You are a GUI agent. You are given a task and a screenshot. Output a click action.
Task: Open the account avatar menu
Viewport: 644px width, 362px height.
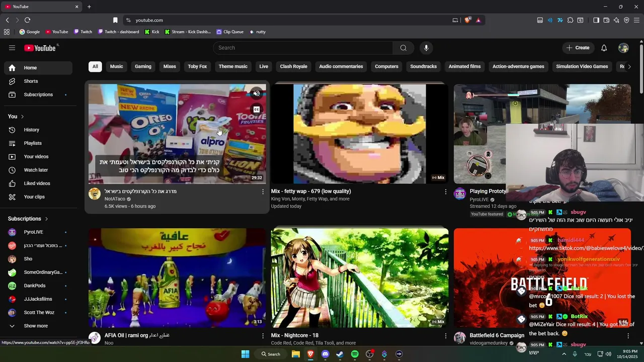(624, 48)
